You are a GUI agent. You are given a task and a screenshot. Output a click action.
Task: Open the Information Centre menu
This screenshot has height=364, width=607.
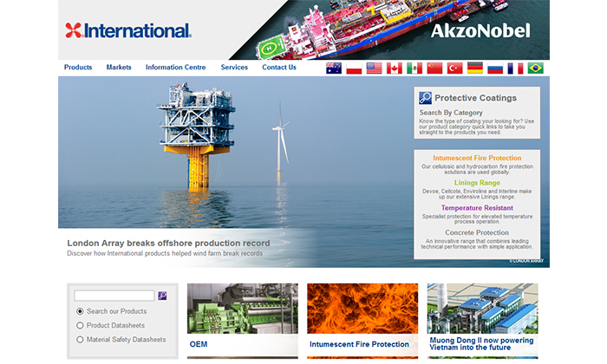176,68
